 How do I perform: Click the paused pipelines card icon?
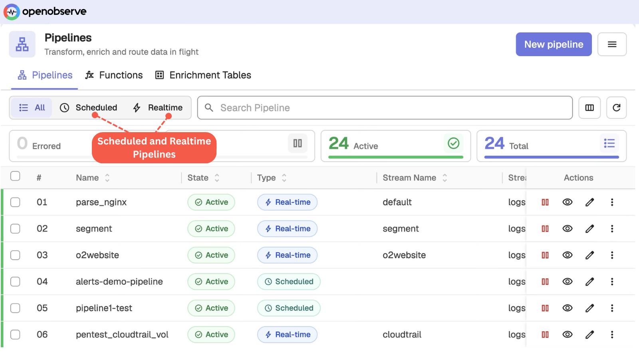pos(298,143)
